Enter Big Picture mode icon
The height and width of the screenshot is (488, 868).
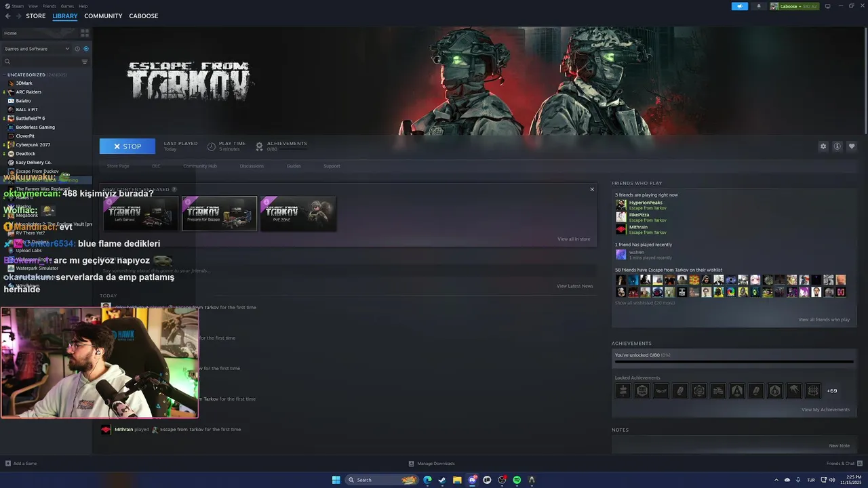pos(827,6)
